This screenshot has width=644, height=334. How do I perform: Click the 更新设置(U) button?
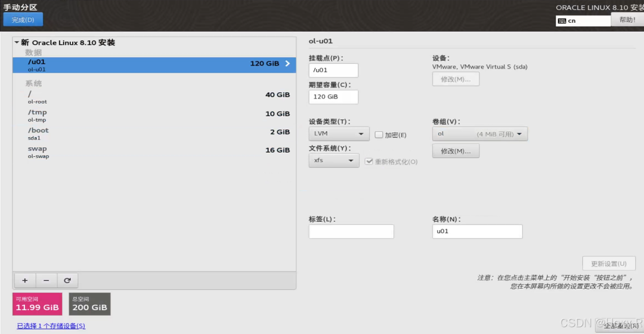(609, 264)
